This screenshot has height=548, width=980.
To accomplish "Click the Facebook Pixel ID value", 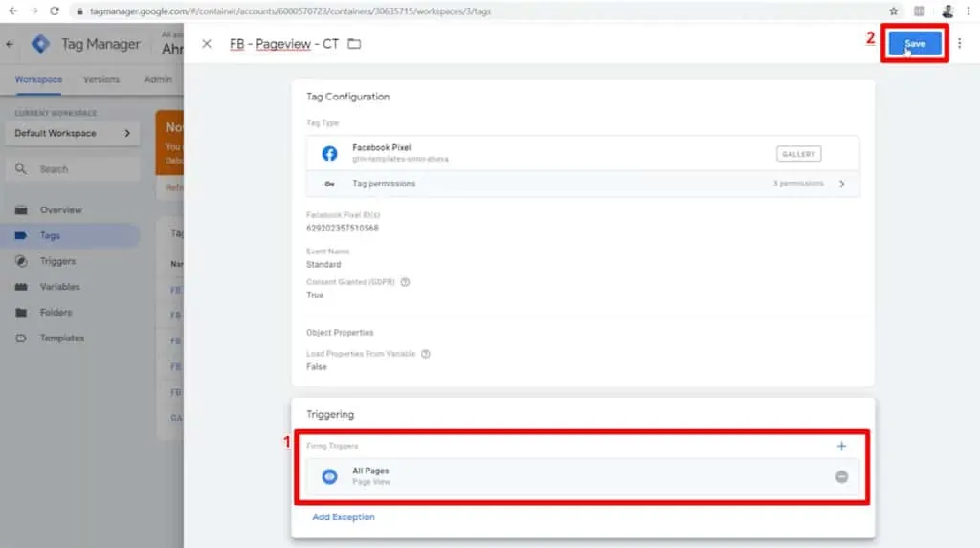I will pos(343,228).
